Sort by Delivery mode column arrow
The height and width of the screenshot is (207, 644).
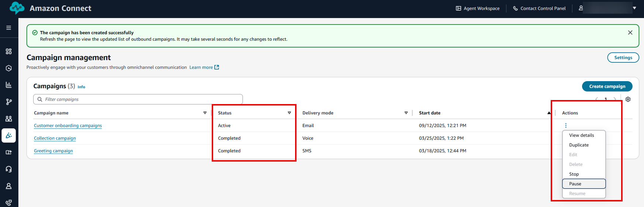tap(406, 113)
